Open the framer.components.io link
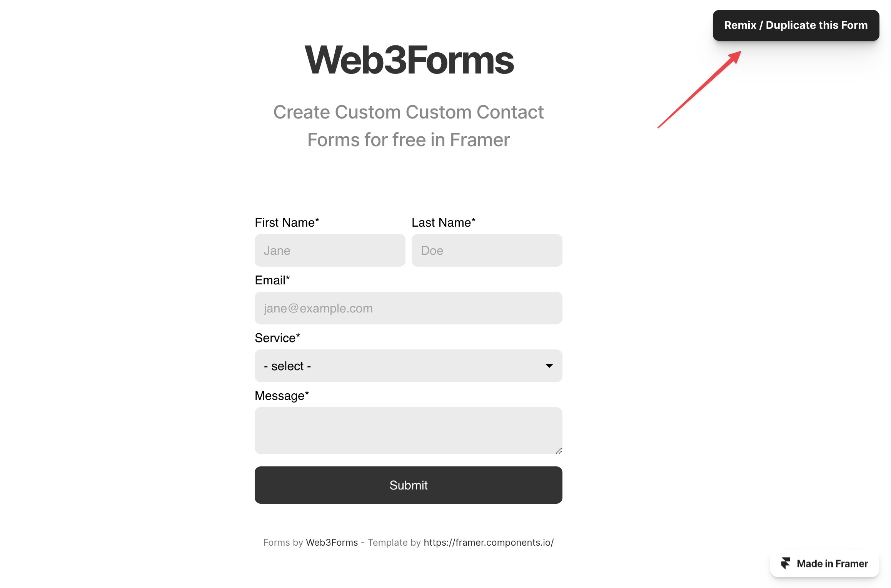Screen dimensions: 891x588 pos(489,543)
